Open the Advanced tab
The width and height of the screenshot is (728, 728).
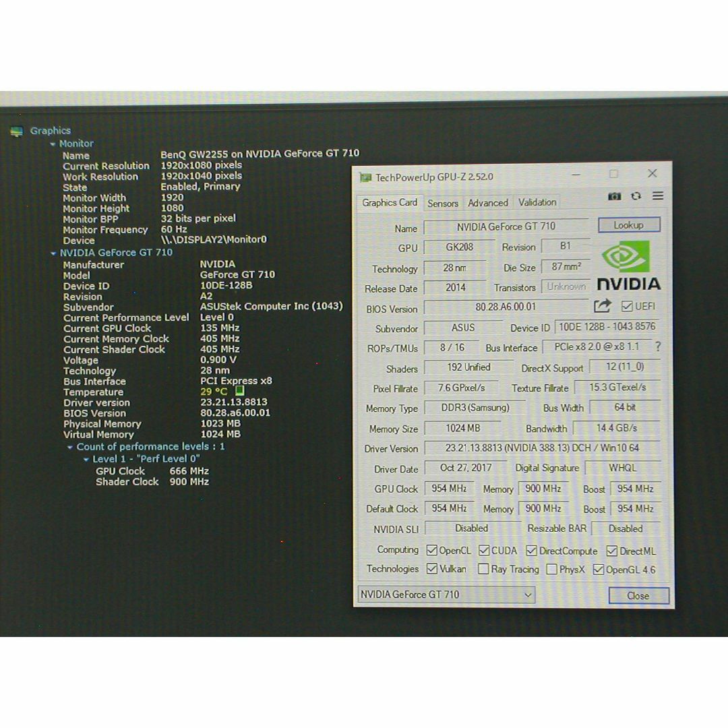pyautogui.click(x=488, y=203)
